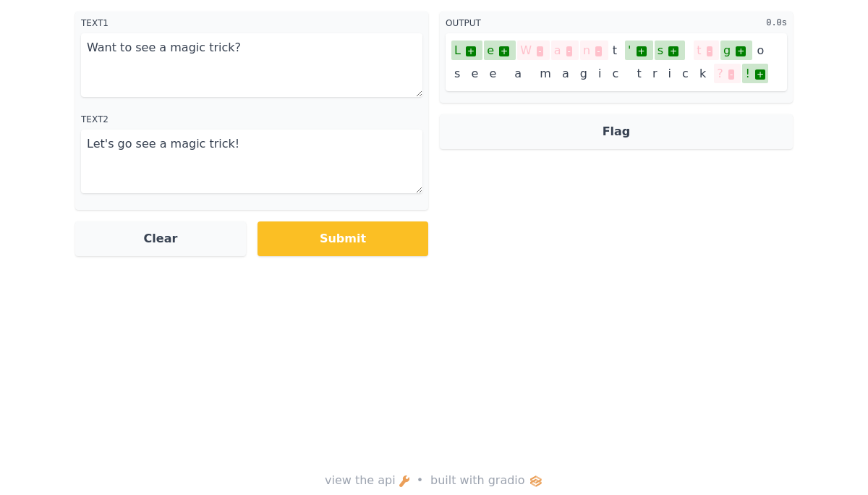The height and width of the screenshot is (495, 868).
Task: Click the TEXT1 textarea resize handle
Action: tap(419, 93)
